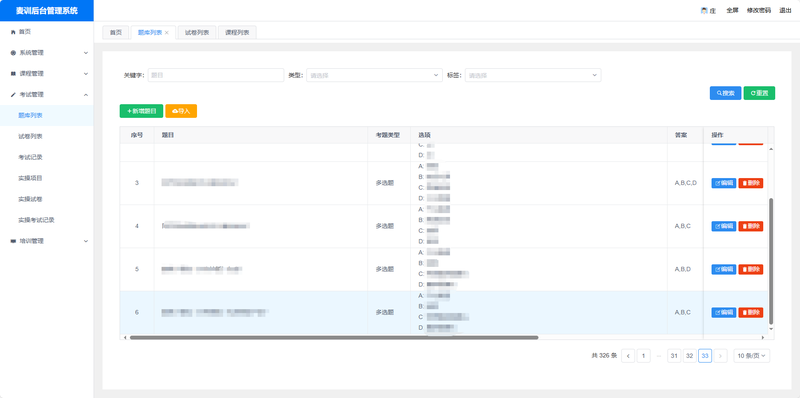The width and height of the screenshot is (800, 398).
Task: Expand the 系统管理 sidebar menu
Action: 46,53
